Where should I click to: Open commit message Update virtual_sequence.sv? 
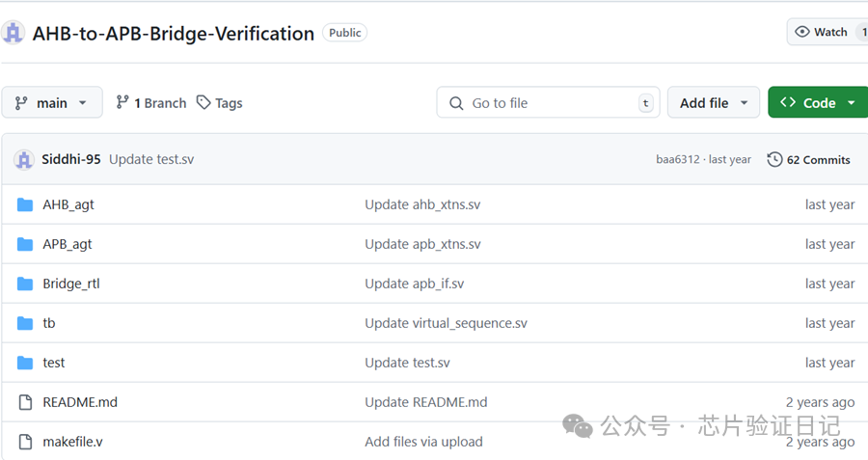point(446,323)
